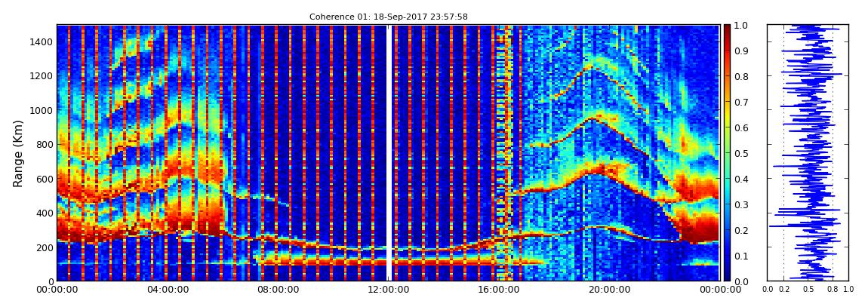Click the plot title "Coherence 01: 18-Sep-2017 23:57:58"

tap(388, 17)
